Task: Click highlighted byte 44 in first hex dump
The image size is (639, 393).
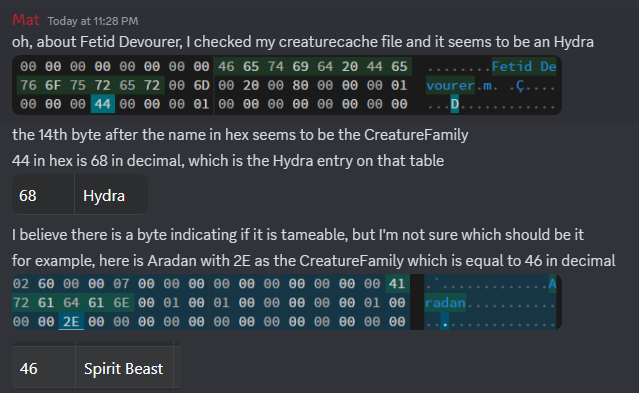Action: (x=102, y=104)
